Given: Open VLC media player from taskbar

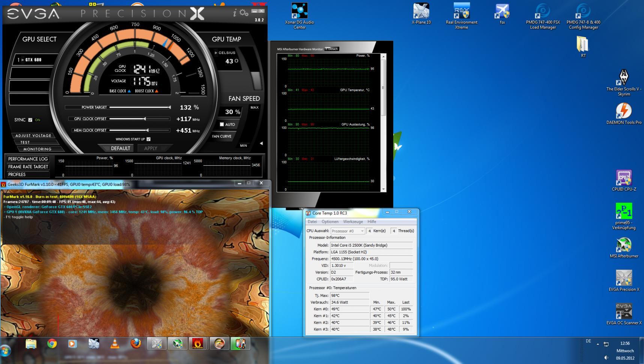Looking at the screenshot, I should pos(115,343).
